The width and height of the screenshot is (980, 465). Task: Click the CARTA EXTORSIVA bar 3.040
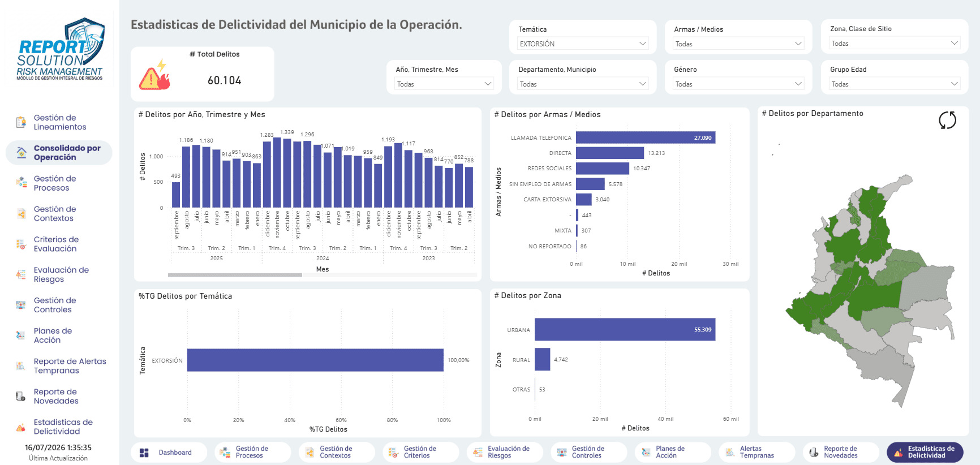584,199
